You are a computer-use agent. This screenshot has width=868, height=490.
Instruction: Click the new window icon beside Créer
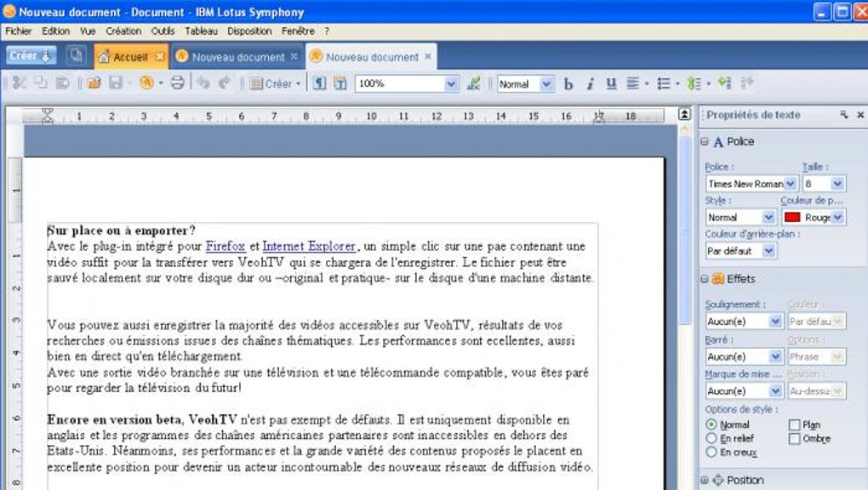tap(76, 55)
